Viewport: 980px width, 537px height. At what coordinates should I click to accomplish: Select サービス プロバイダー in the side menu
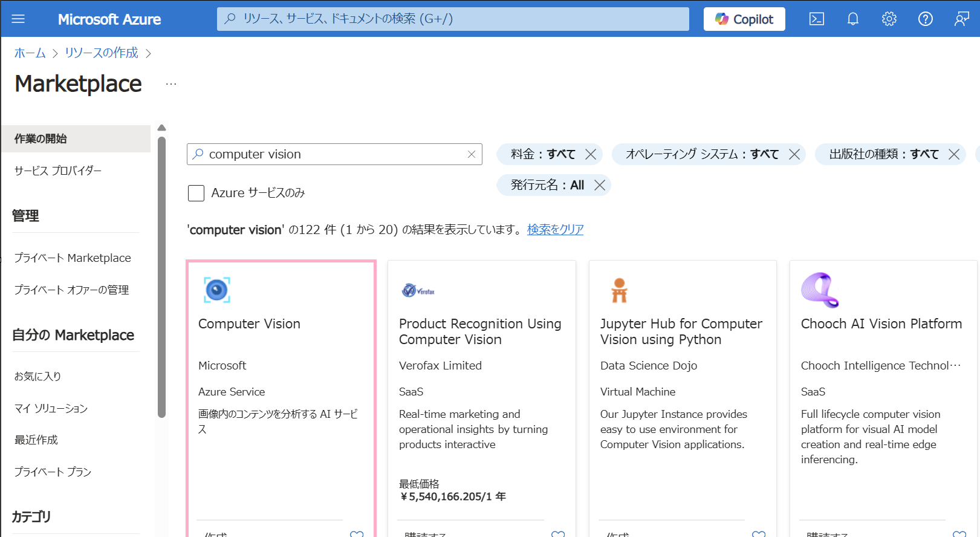coord(58,171)
